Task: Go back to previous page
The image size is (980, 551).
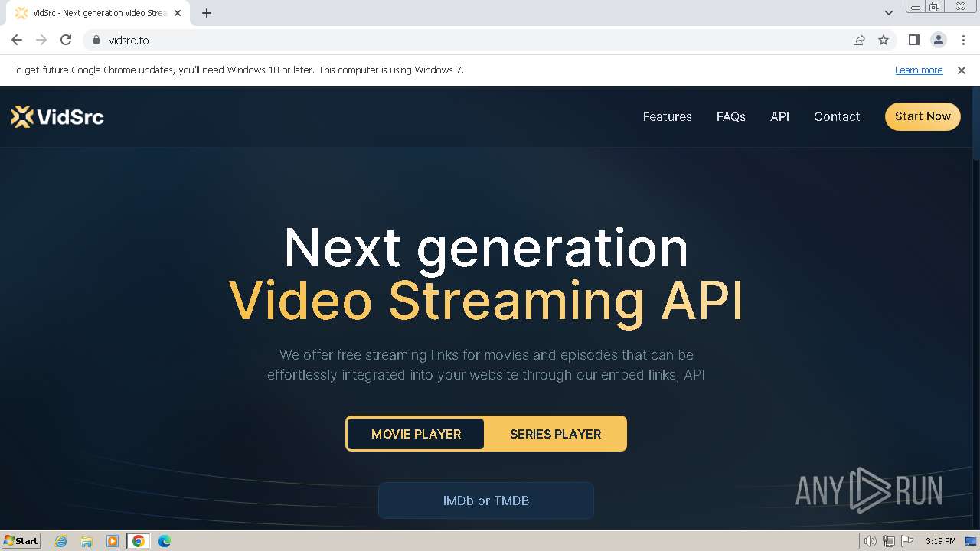Action: click(x=17, y=40)
